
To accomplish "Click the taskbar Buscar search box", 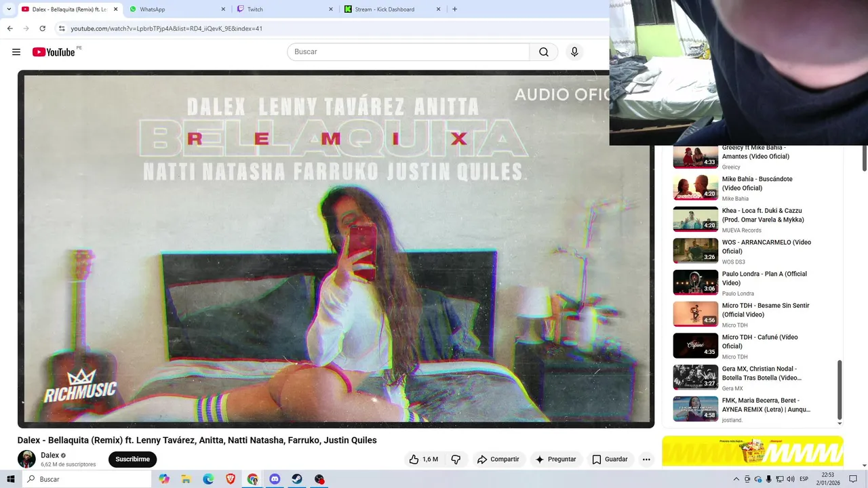I will pos(87,479).
